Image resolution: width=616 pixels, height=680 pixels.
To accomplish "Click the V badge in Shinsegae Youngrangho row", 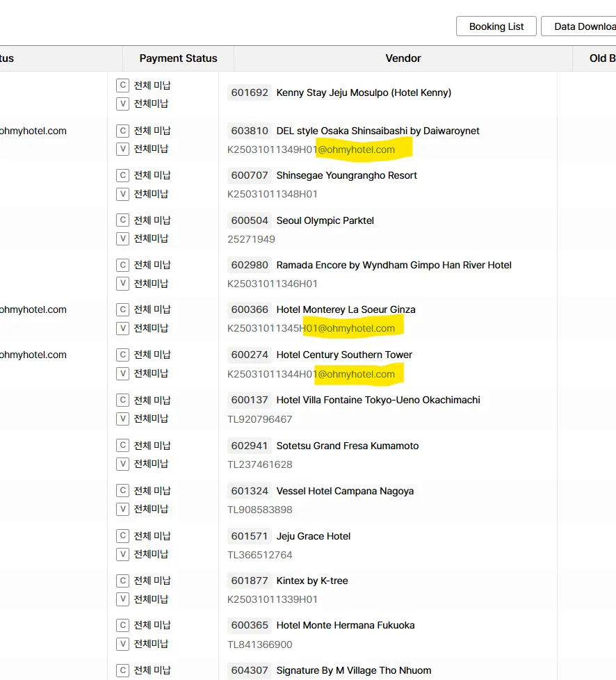I will point(123,194).
